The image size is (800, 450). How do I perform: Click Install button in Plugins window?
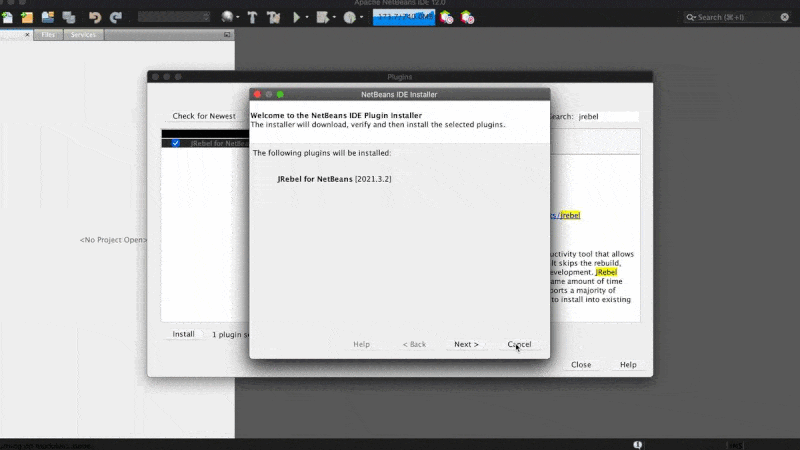click(183, 334)
